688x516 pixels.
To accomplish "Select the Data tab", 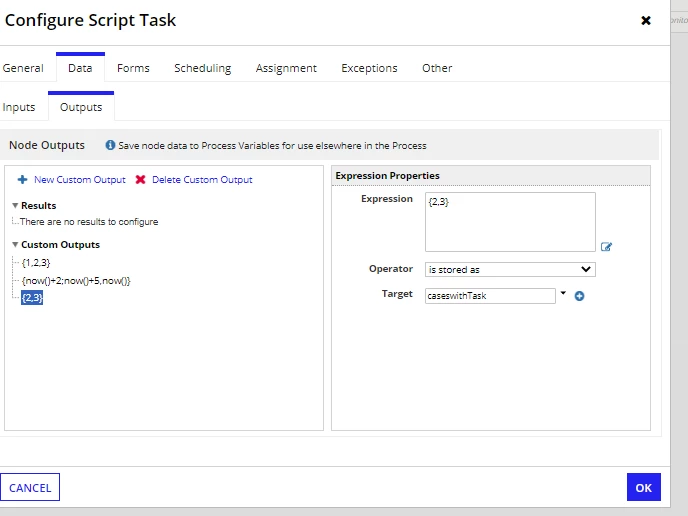I will 80,68.
